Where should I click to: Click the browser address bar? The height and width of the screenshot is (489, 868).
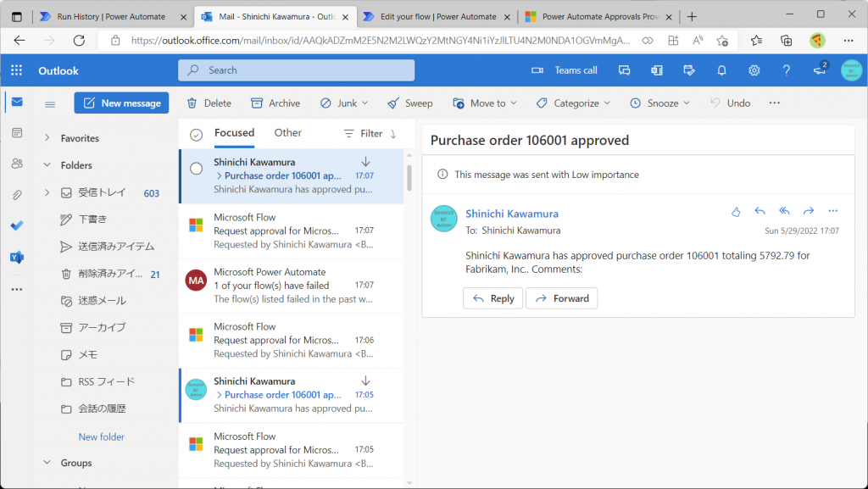tap(381, 41)
